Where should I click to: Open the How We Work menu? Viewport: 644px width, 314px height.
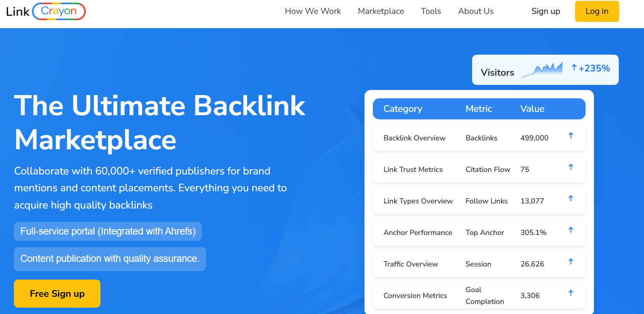click(x=313, y=11)
